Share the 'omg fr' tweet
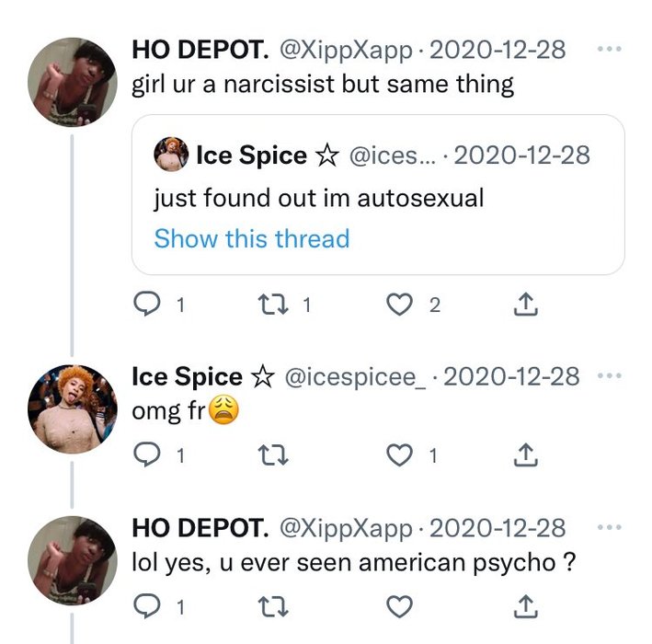The image size is (652, 644). point(526,454)
